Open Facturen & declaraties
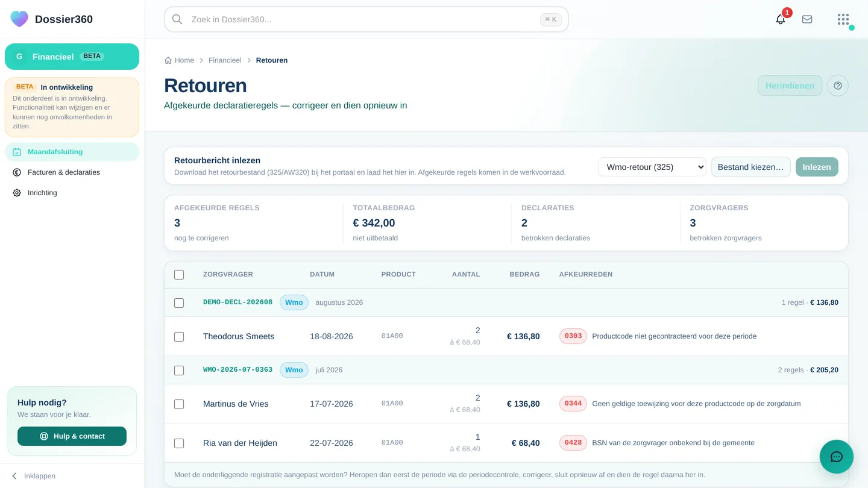The image size is (868, 488). pyautogui.click(x=72, y=172)
